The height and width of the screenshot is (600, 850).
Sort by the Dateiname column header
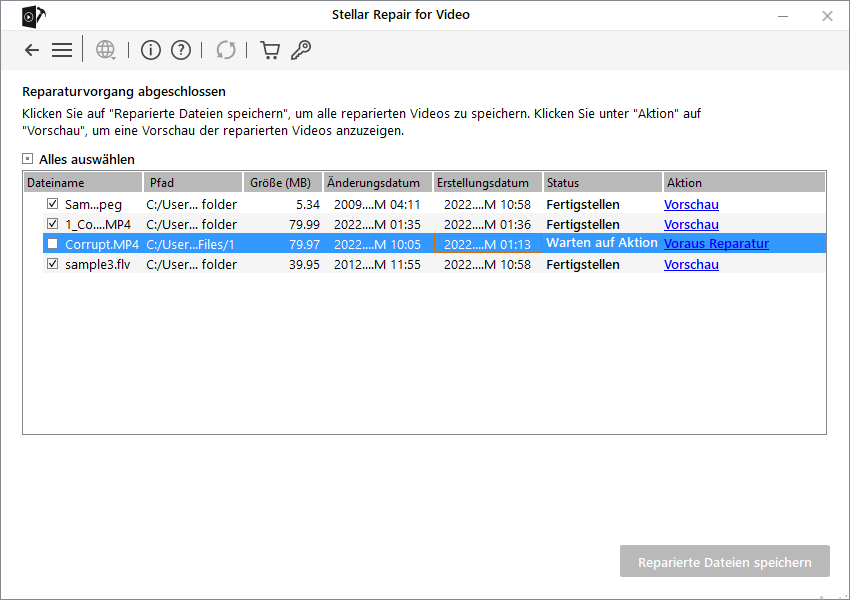[x=83, y=183]
